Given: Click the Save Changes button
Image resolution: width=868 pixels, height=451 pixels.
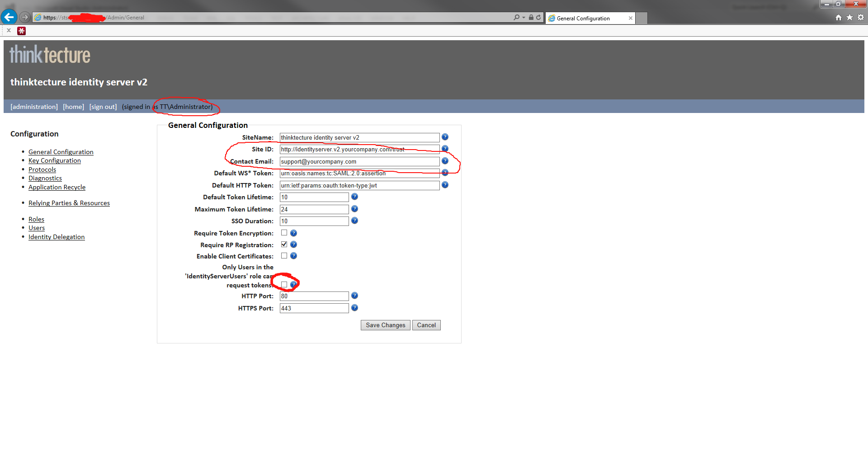Looking at the screenshot, I should [385, 325].
